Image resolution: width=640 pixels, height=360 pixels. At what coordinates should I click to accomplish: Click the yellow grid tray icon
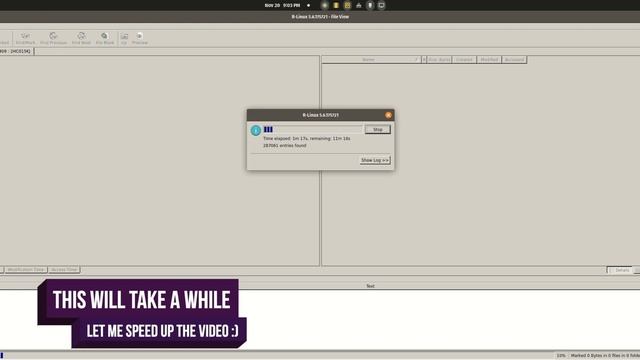tap(347, 5)
